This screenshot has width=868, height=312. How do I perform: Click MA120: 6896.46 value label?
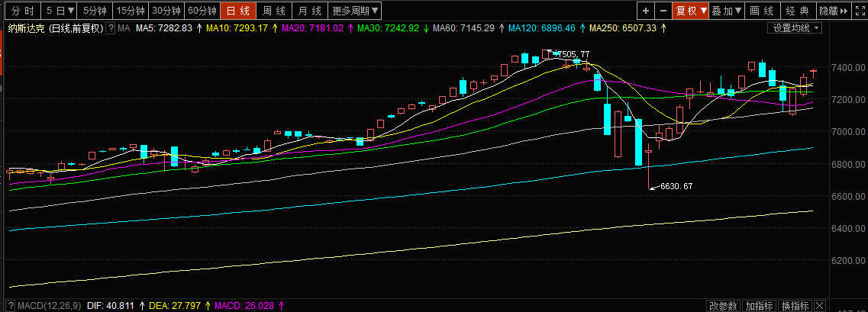[x=542, y=28]
